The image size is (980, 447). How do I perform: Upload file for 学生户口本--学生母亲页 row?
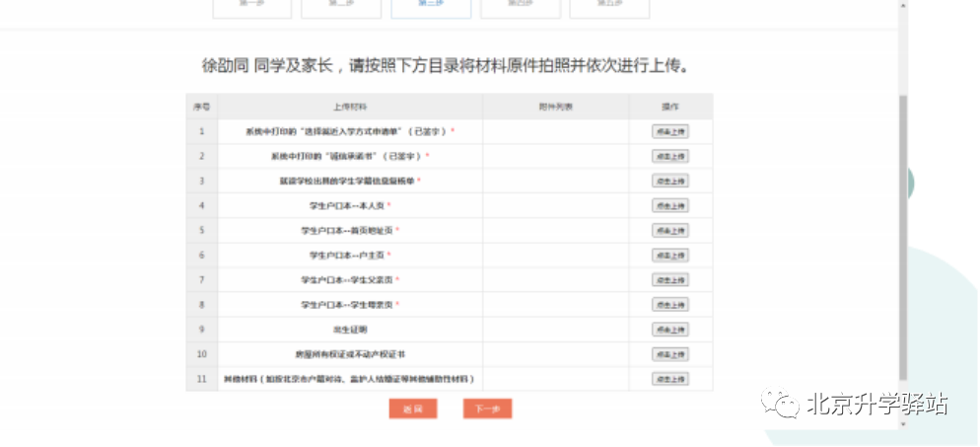coord(670,305)
